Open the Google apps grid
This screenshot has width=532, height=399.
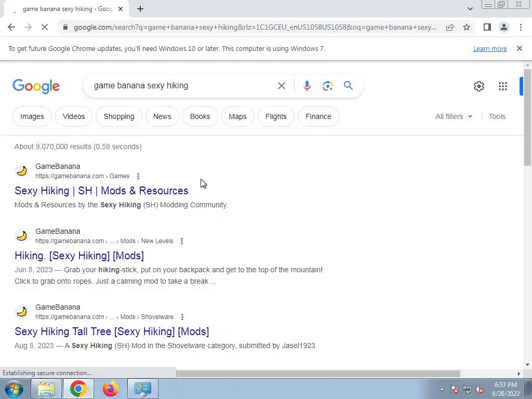503,86
